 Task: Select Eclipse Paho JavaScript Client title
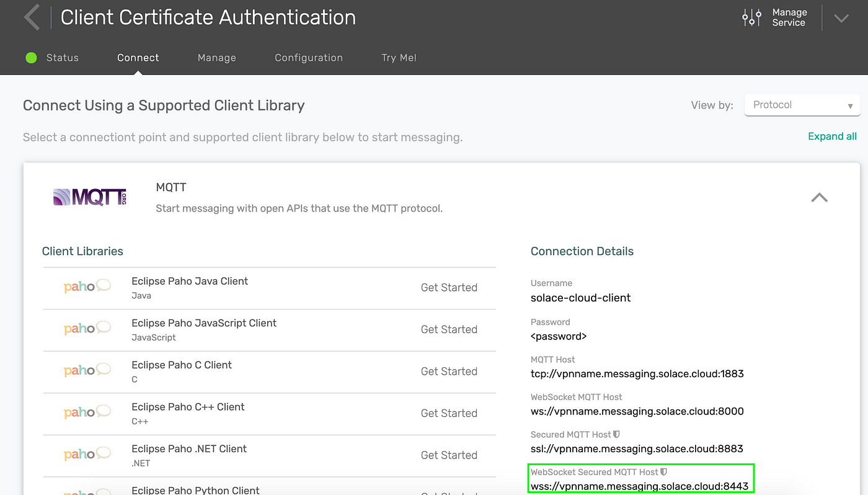click(204, 323)
